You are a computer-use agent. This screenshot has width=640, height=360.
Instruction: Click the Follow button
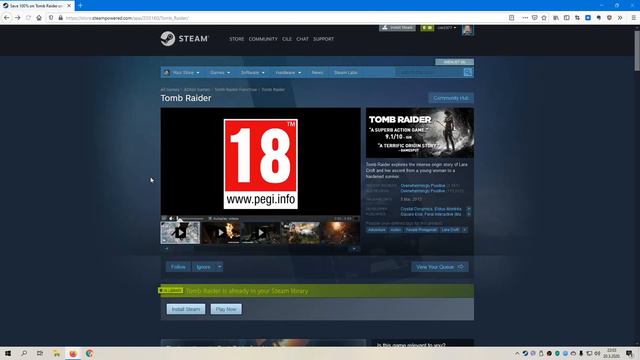coord(178,267)
